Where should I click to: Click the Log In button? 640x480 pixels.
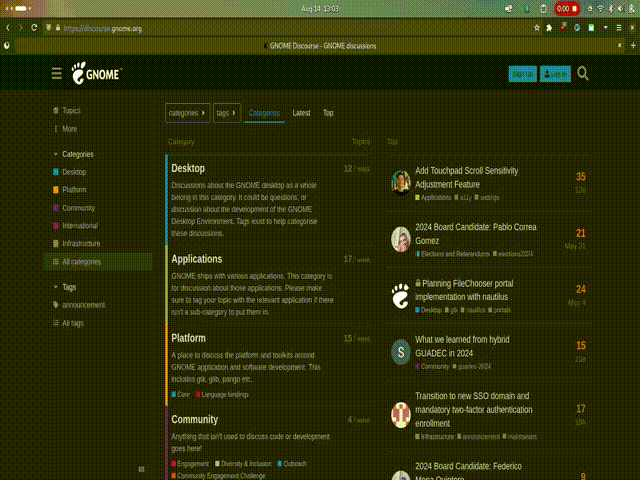pyautogui.click(x=555, y=74)
